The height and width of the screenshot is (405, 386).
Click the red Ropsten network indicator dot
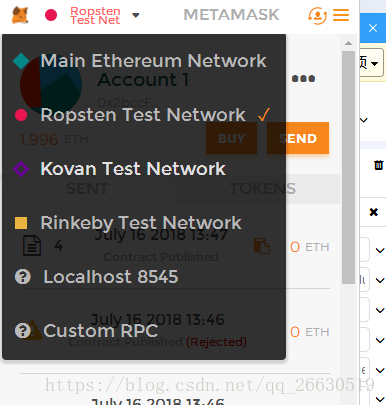51,15
